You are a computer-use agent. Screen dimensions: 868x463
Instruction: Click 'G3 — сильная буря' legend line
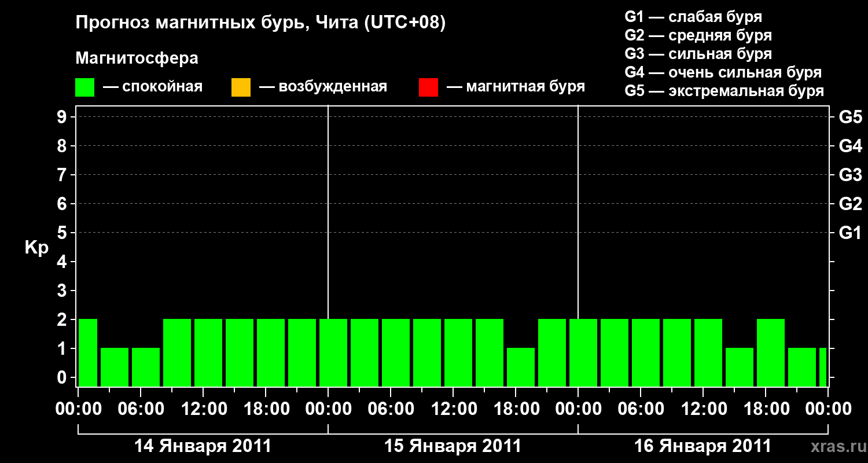coord(698,54)
